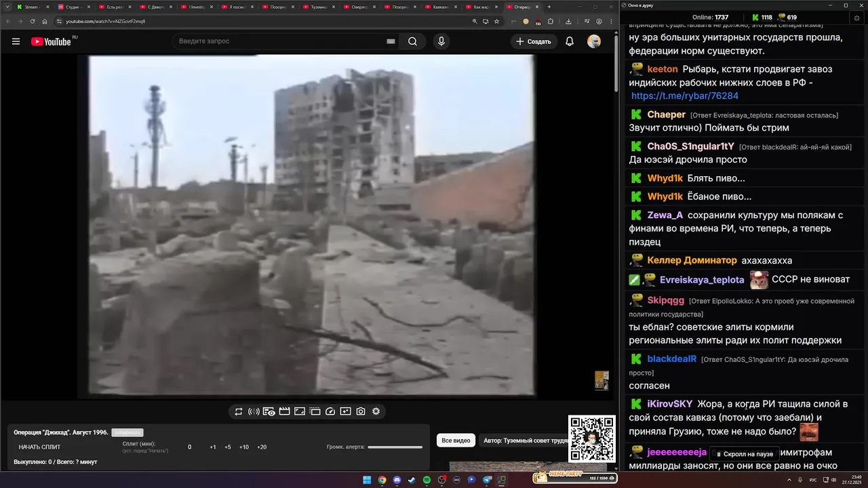
Task: Open the YouTube account avatar menu
Action: pyautogui.click(x=594, y=41)
